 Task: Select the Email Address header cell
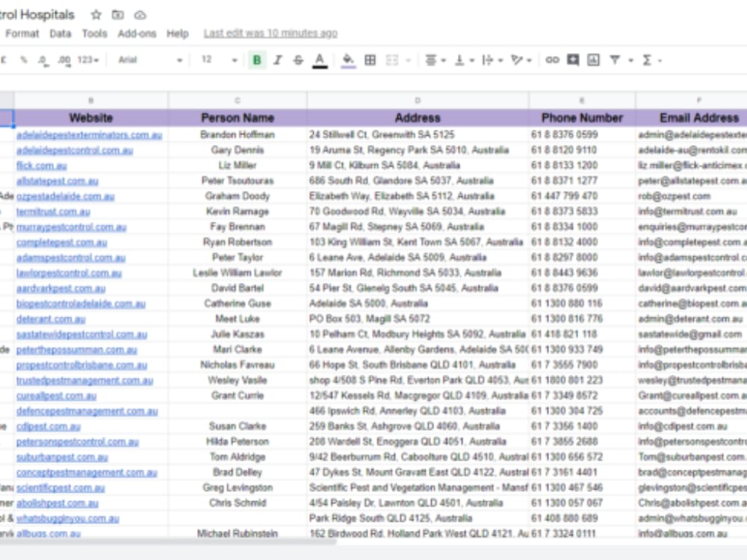tap(691, 118)
